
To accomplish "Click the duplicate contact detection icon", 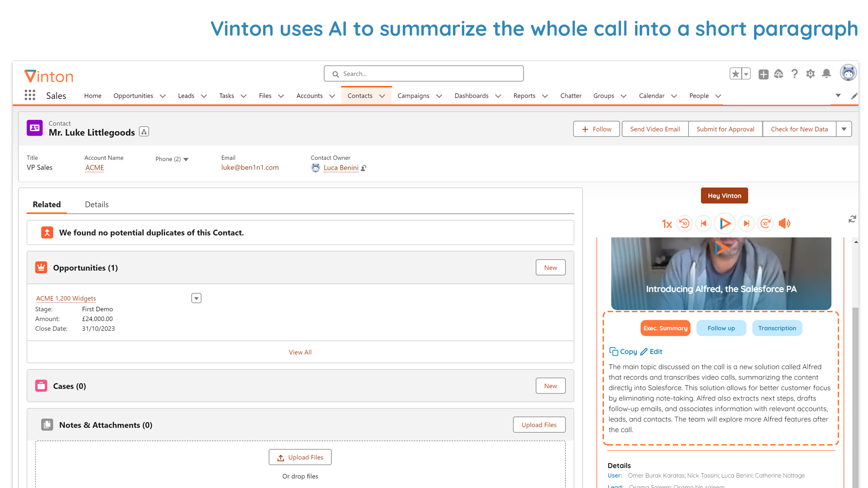I will 47,232.
